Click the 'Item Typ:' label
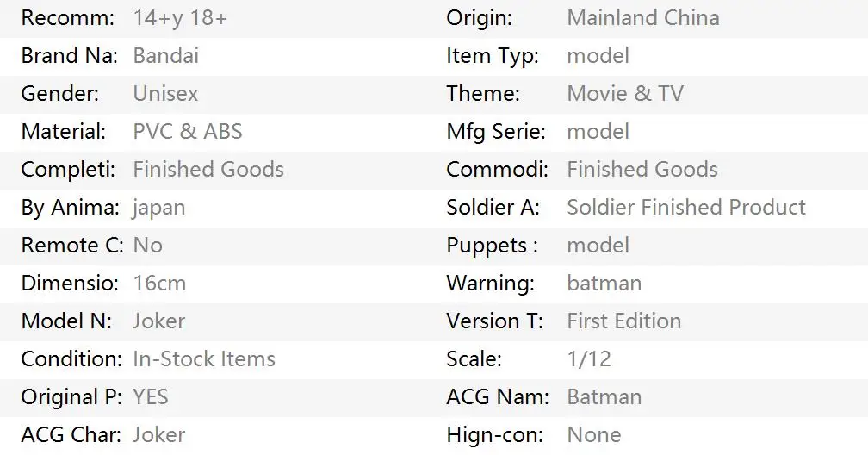Image resolution: width=868 pixels, height=455 pixels. click(492, 56)
